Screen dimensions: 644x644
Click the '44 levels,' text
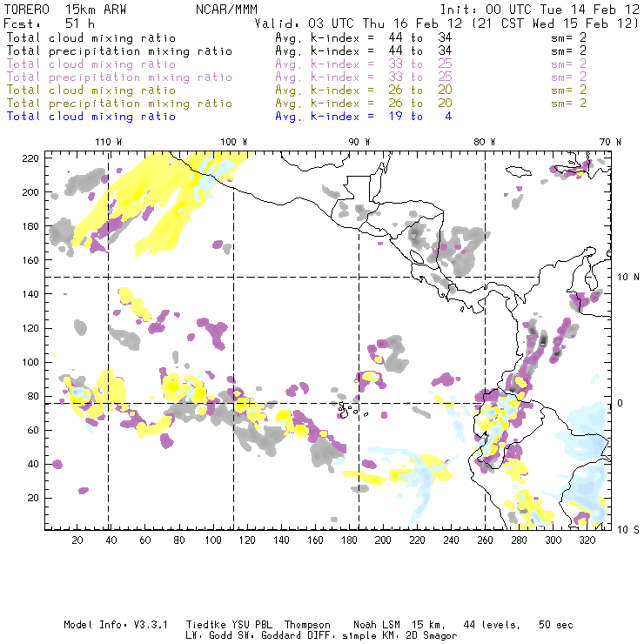[492, 625]
